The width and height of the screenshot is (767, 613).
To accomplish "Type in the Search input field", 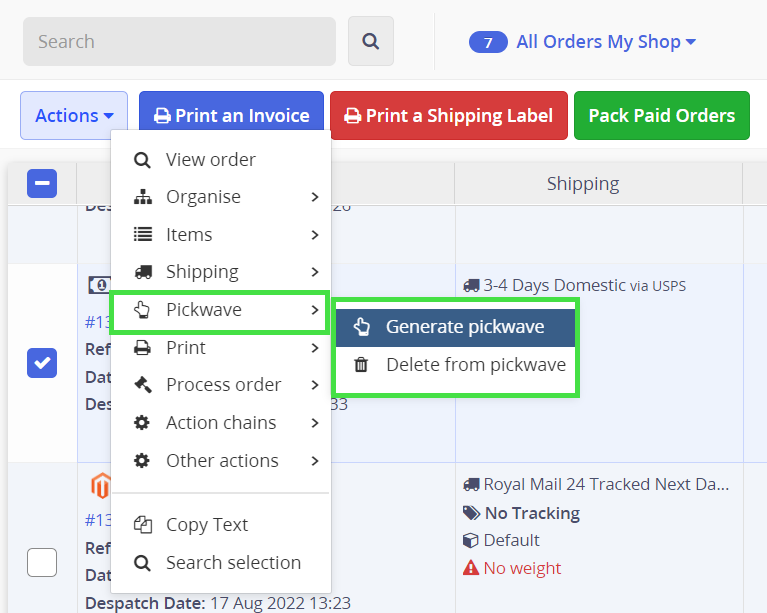I will point(180,42).
